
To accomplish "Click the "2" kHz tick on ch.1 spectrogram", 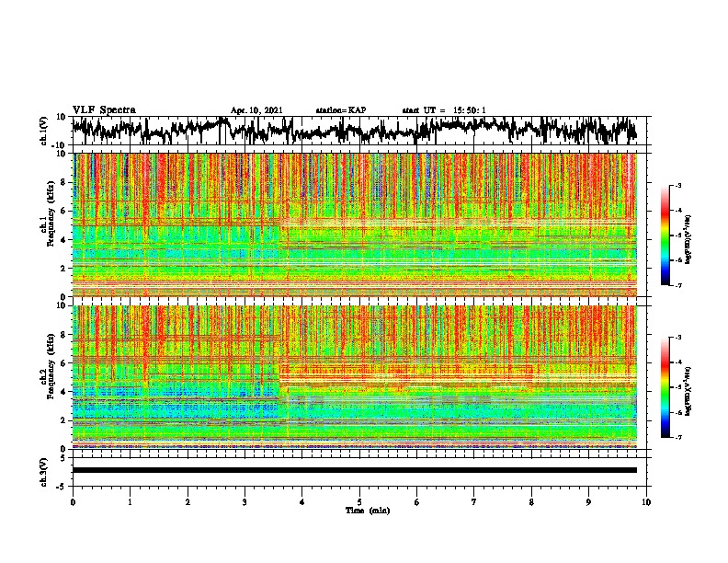I will (x=64, y=269).
